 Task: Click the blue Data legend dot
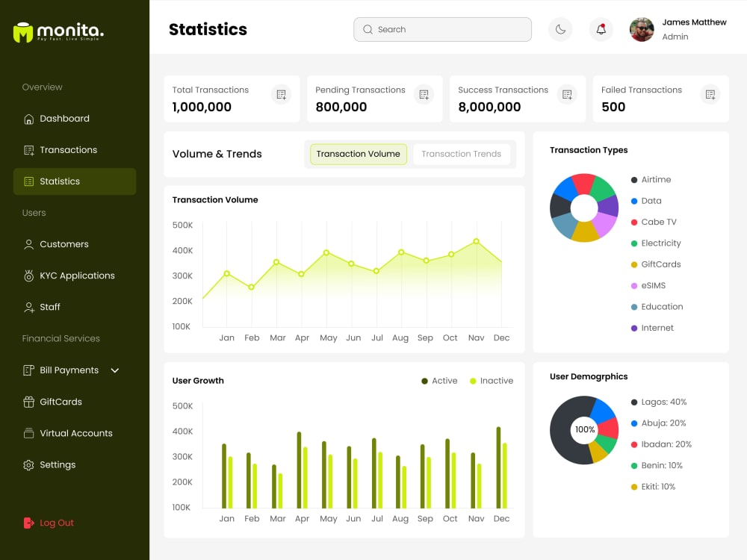click(x=634, y=201)
